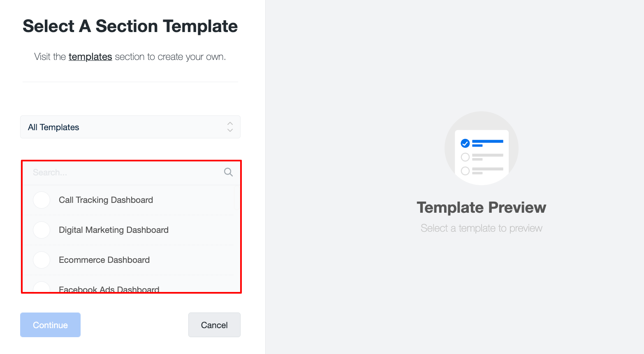The height and width of the screenshot is (354, 644).
Task: Select the Call Tracking Dashboard radio button
Action: pos(41,200)
